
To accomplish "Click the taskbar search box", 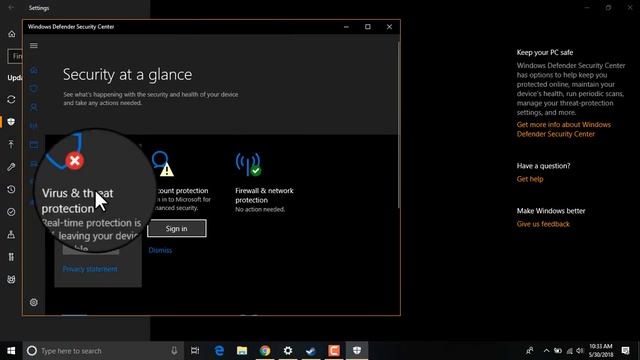I will pos(102,351).
